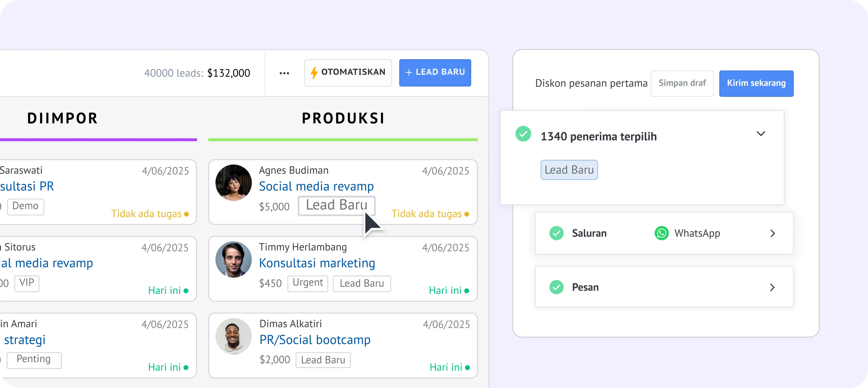868x388 pixels.
Task: Switch to the DIIMPOR column tab
Action: point(63,118)
